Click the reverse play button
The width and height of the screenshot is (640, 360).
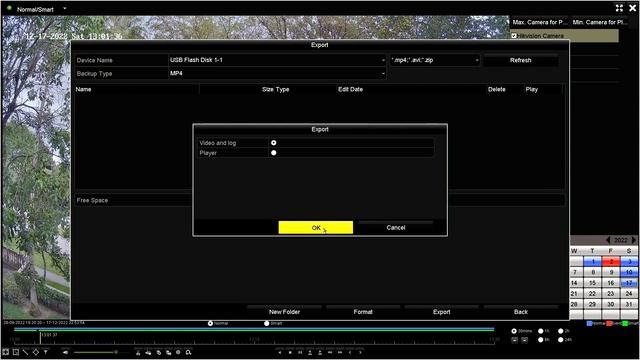point(280,352)
